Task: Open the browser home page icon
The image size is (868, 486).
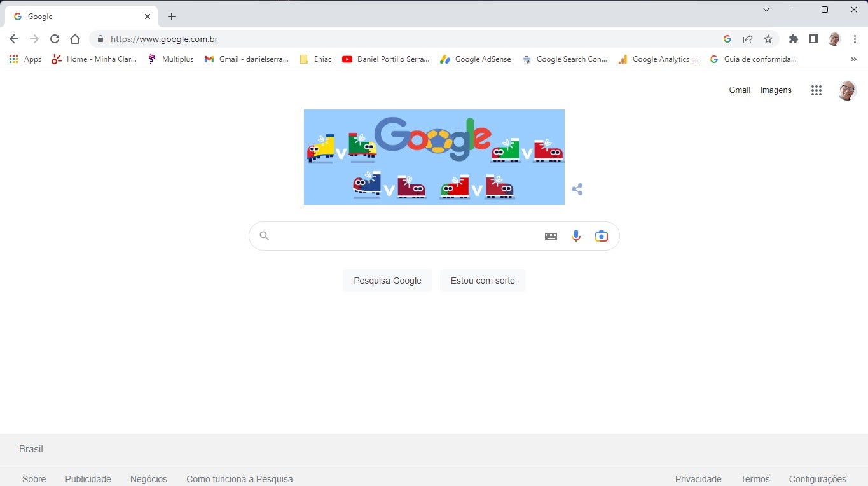Action: (x=75, y=39)
